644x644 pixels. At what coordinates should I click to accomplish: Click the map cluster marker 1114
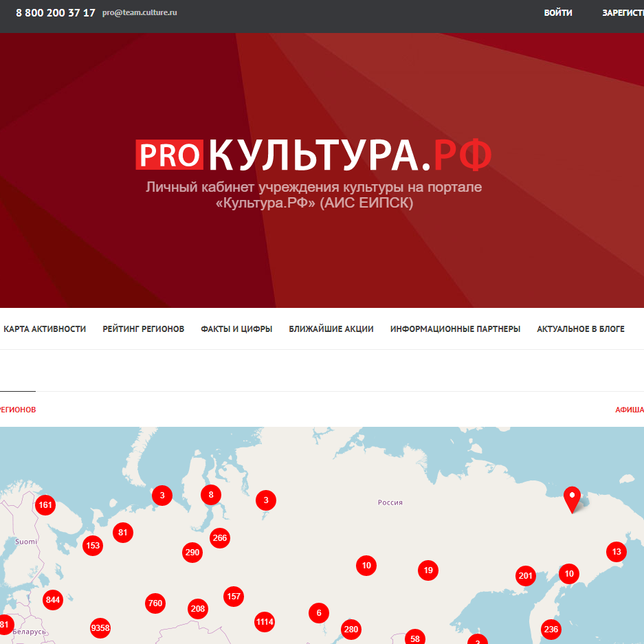coord(265,622)
